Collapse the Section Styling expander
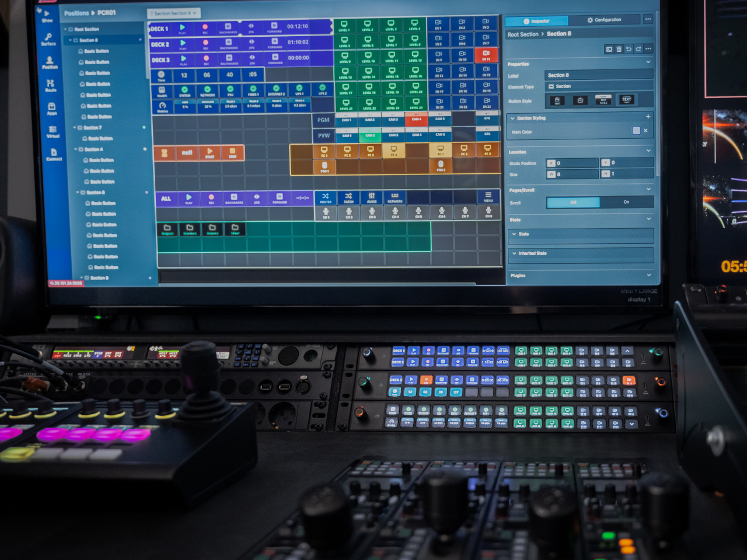The height and width of the screenshot is (560, 747). pos(513,118)
